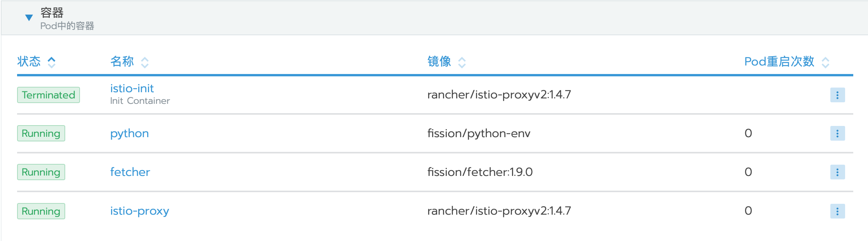Screen dimensions: 868x241
Task: Click the Terminated status badge
Action: tap(49, 95)
